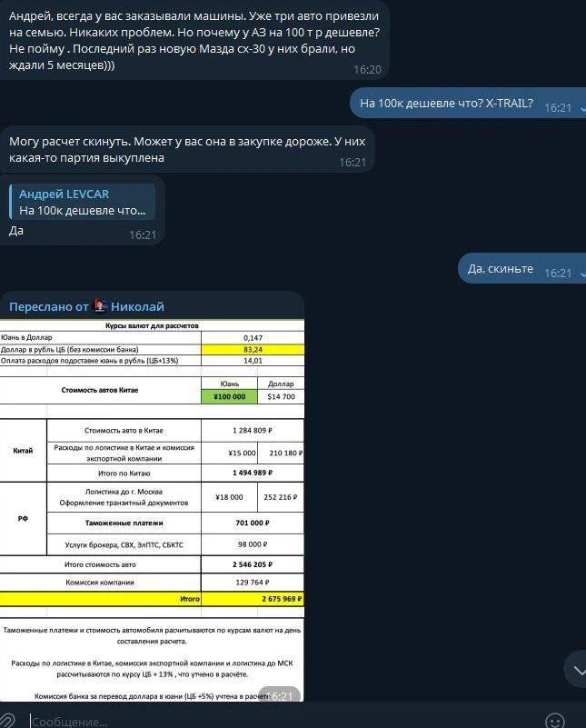Click the 701 000 ₽ customs value
The width and height of the screenshot is (586, 728).
[253, 523]
